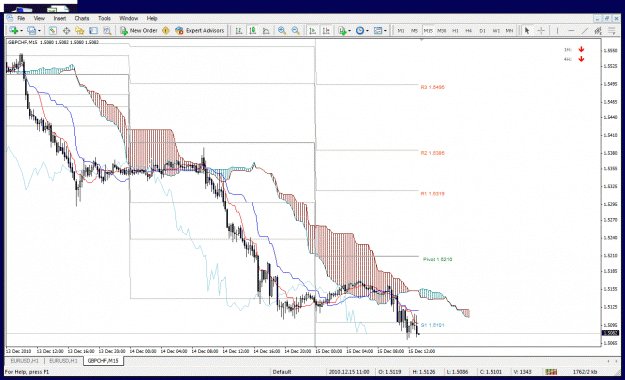Switch chart to candlesticks style
The width and height of the screenshot is (625, 380).
[x=252, y=30]
